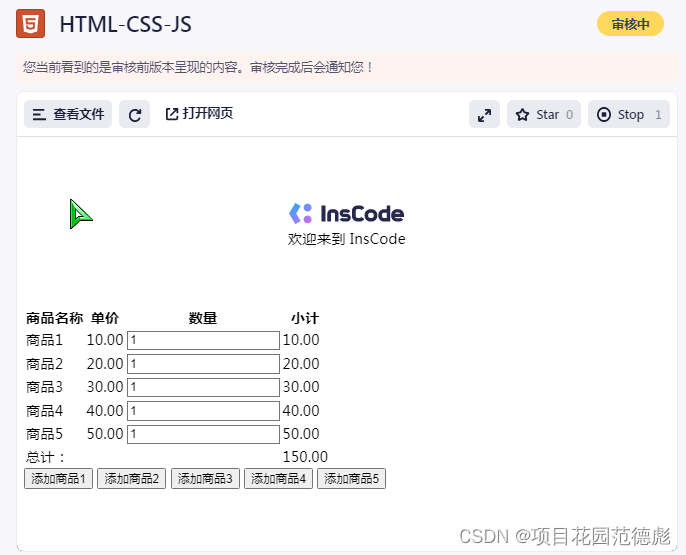Click the stop circle icon
Screen dimensions: 686x555
click(x=604, y=115)
